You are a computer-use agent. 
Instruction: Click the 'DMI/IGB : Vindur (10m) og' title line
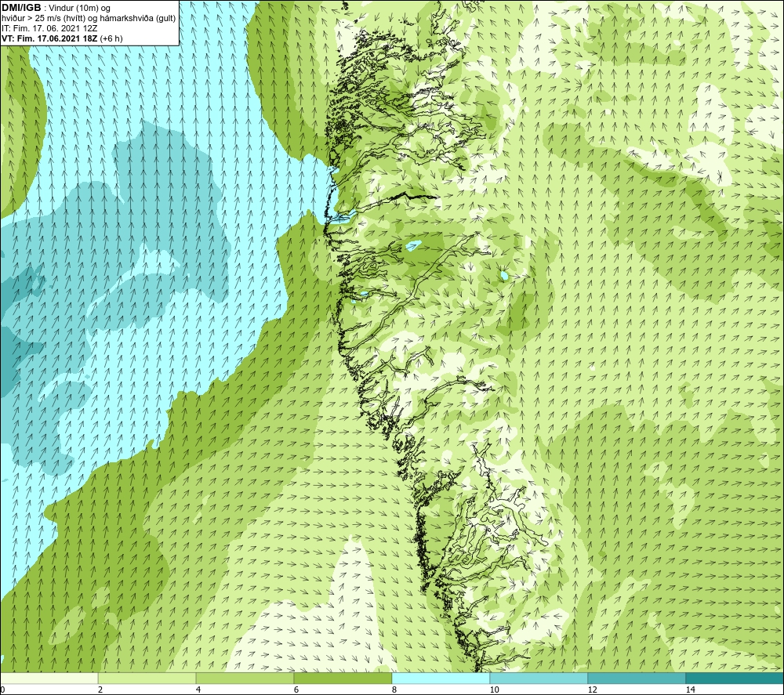(x=56, y=8)
